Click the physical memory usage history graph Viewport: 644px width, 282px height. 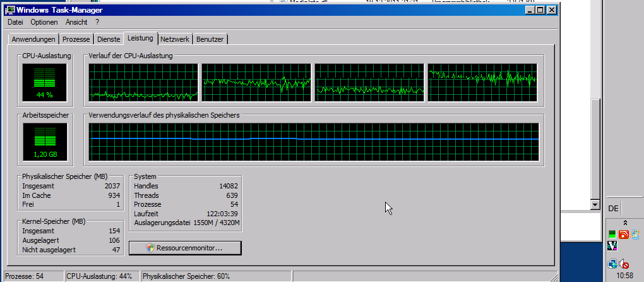(x=314, y=142)
